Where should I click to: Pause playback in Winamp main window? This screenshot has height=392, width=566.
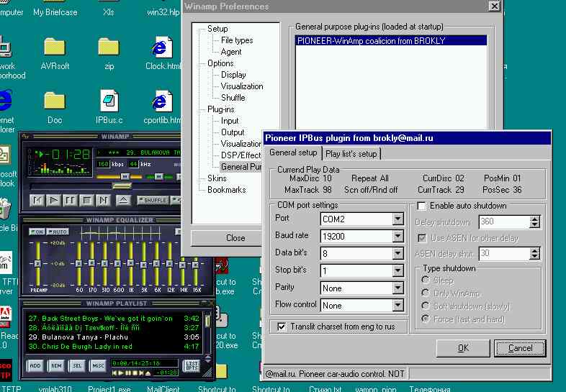(x=70, y=200)
